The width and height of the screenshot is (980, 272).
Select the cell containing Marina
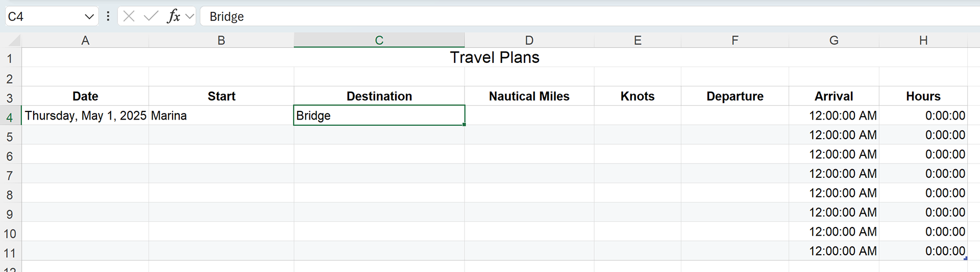point(221,116)
